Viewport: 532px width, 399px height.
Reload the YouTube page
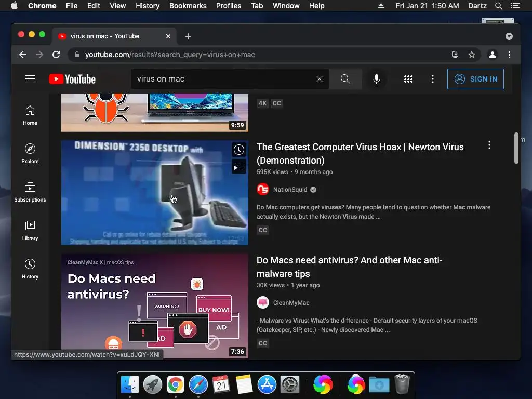(x=56, y=55)
